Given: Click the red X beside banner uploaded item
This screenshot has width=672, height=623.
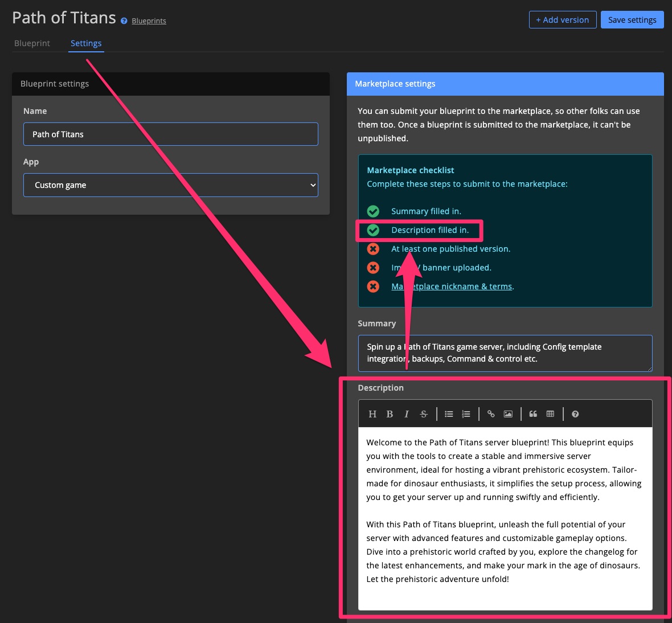Looking at the screenshot, I should point(374,268).
